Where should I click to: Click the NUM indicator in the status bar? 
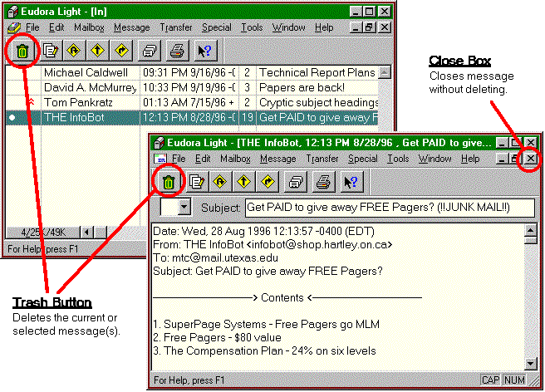pyautogui.click(x=514, y=380)
